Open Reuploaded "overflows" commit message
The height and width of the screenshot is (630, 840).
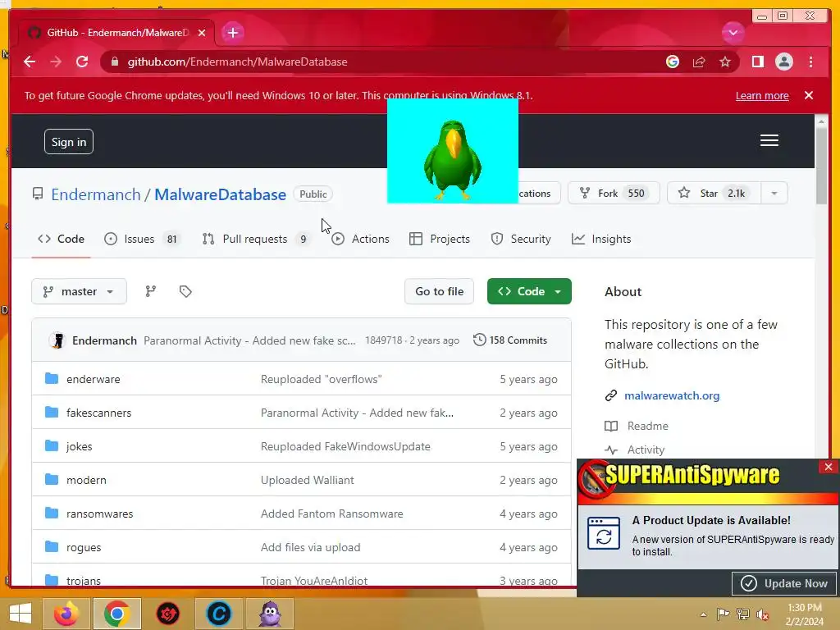(322, 379)
